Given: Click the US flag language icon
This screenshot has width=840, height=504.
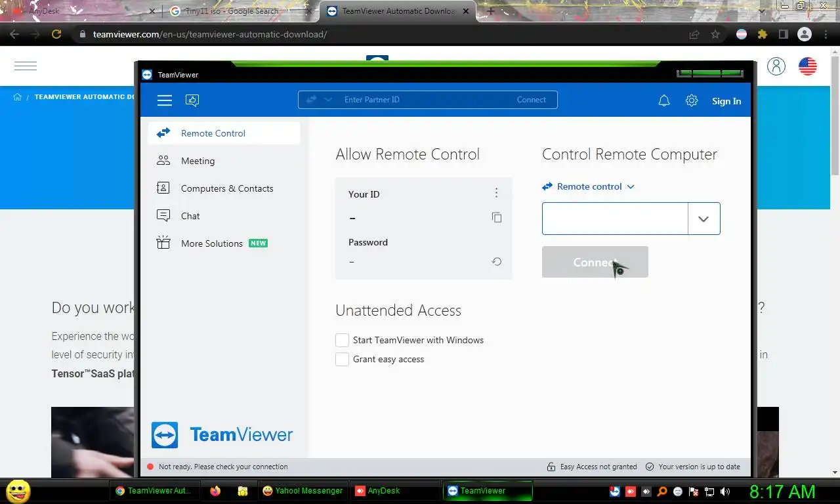Looking at the screenshot, I should tap(808, 66).
